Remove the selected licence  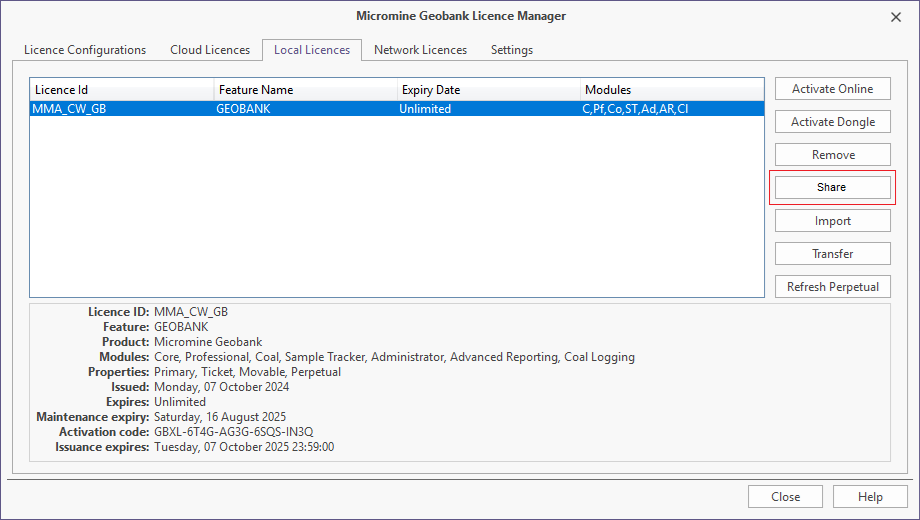coord(833,154)
